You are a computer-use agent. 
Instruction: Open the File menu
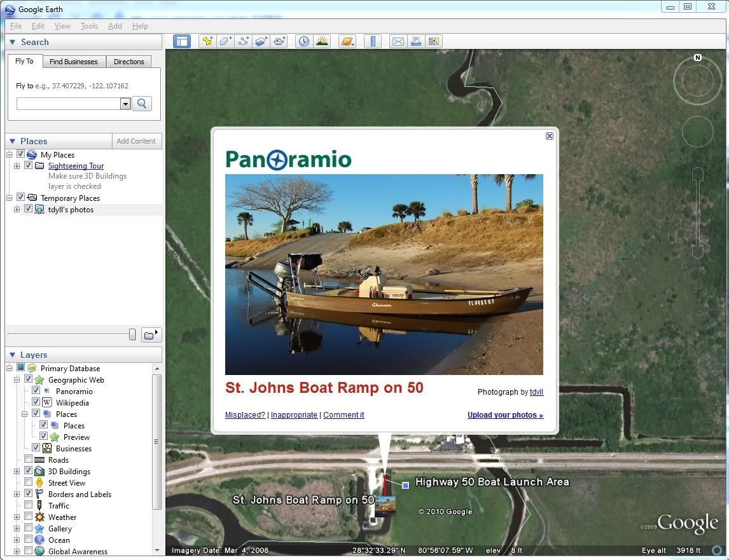point(16,26)
